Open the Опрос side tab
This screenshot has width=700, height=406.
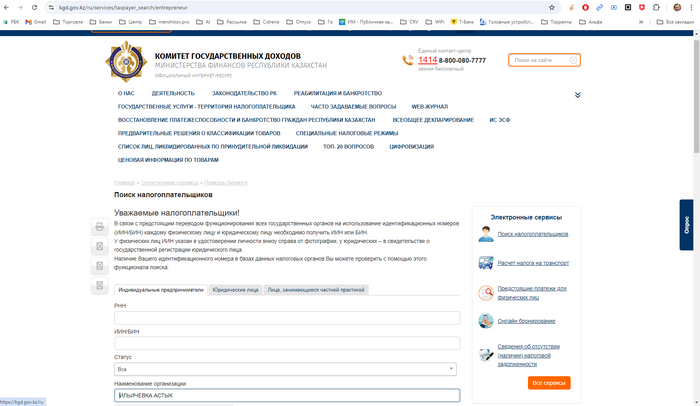pos(687,225)
